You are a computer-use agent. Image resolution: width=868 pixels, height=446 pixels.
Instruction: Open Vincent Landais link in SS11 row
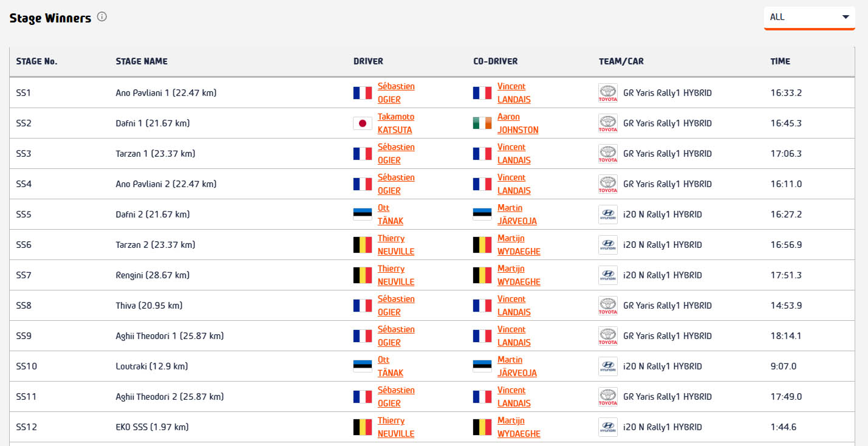(514, 397)
